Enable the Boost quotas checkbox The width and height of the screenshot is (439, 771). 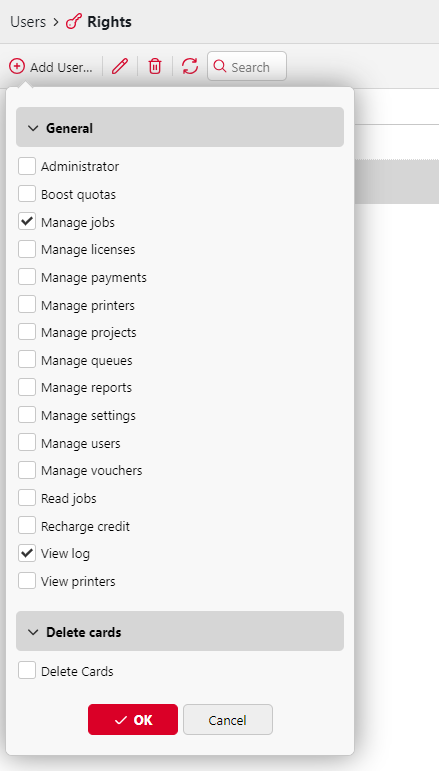tap(27, 194)
